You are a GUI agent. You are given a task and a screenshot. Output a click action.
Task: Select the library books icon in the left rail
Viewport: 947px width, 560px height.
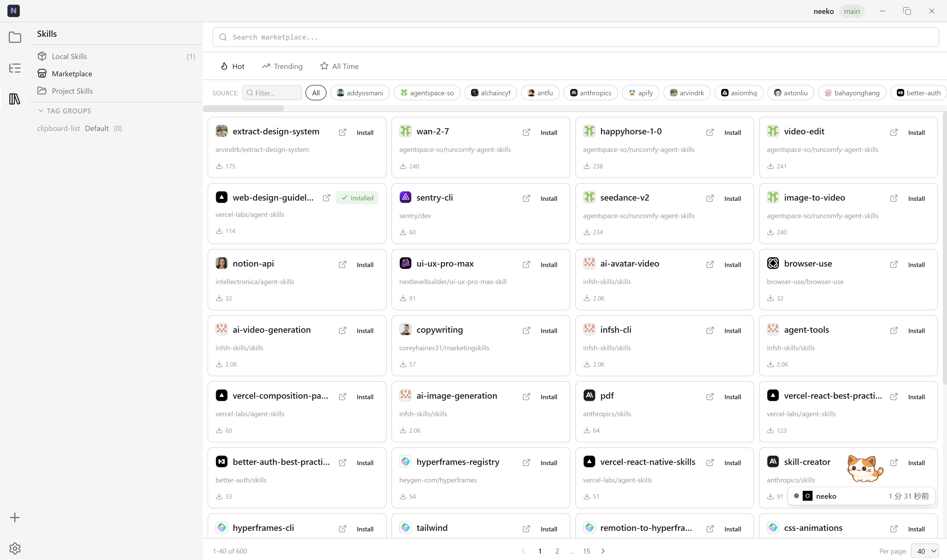pos(15,99)
